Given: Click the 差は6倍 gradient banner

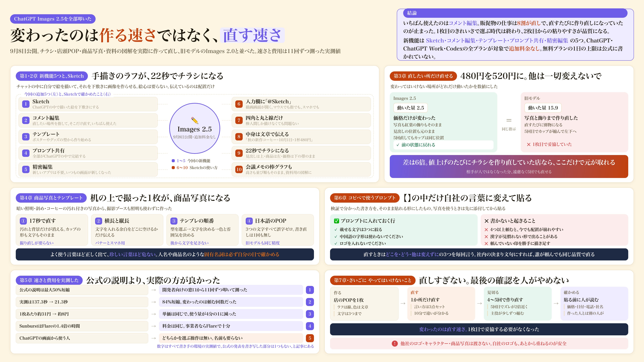Looking at the screenshot, I should click(x=509, y=166).
